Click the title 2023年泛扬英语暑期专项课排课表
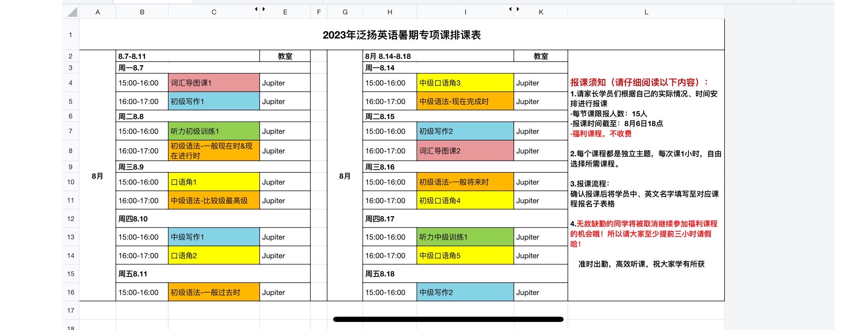 (x=402, y=35)
